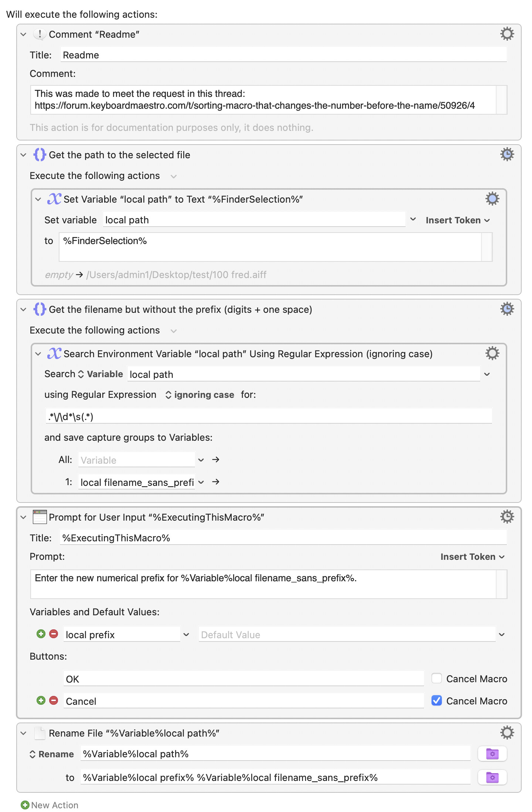Open Insert Token menu in Set Variable
This screenshot has width=532, height=812.
pyautogui.click(x=457, y=220)
